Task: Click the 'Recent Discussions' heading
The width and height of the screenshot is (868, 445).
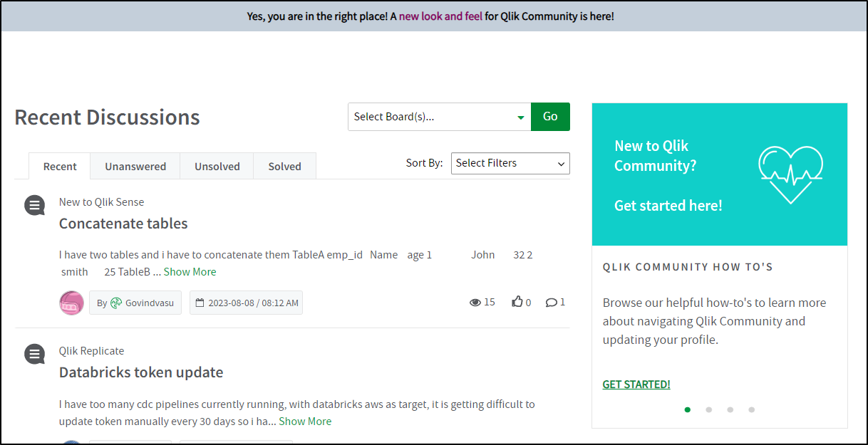Action: pyautogui.click(x=107, y=117)
